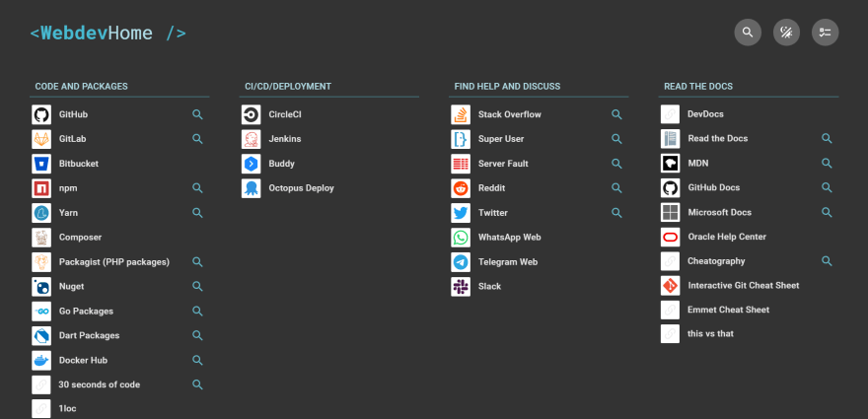
Task: Click the Buddy hexagon icon
Action: [251, 164]
